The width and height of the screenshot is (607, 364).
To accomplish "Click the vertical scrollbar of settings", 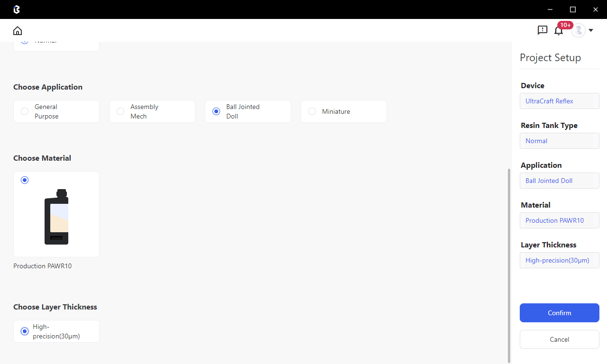I will click(509, 265).
